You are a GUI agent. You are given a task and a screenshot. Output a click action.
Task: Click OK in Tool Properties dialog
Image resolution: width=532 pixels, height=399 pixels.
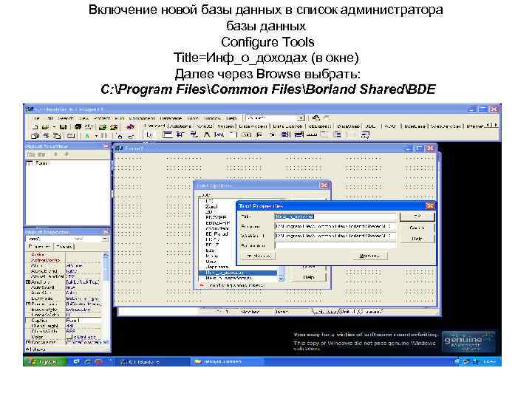tap(417, 216)
